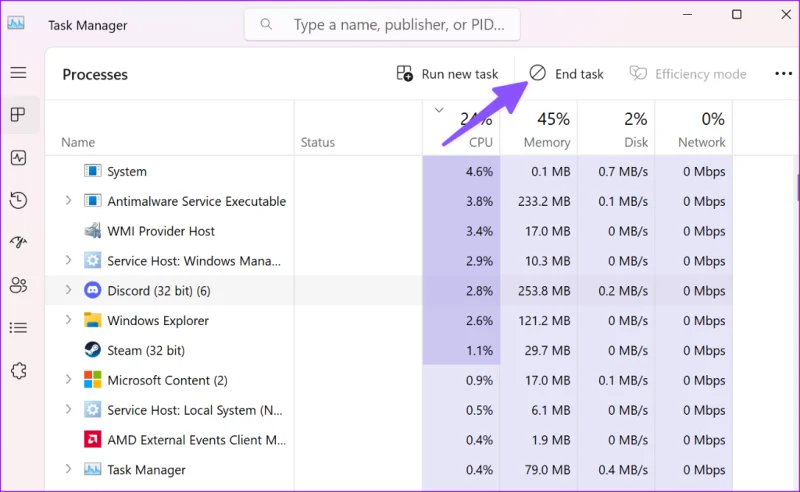Click Discord's 0.2 MB/s disk cell
Viewport: 800px width, 492px height.
(x=616, y=290)
